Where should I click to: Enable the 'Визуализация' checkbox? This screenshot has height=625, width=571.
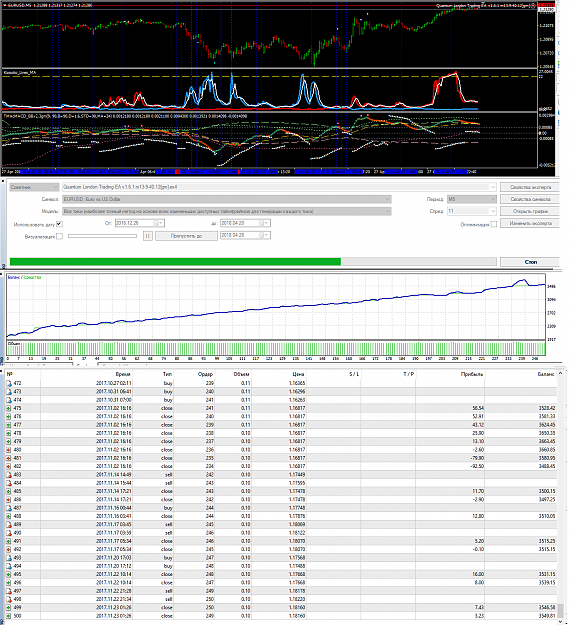[59, 236]
